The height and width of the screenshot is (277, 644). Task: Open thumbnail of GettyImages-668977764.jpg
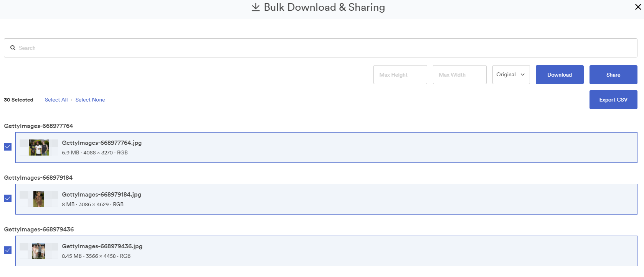39,148
